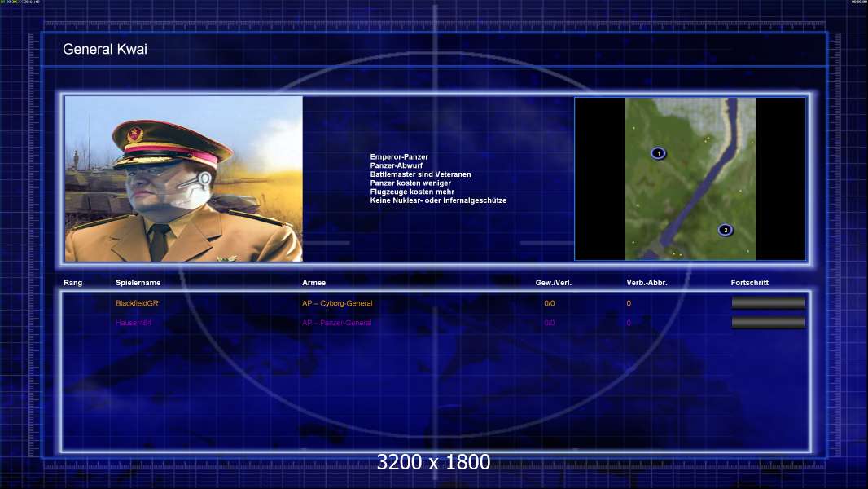
Task: Click BlackfieldGR's disconnect count 0
Action: coord(629,303)
